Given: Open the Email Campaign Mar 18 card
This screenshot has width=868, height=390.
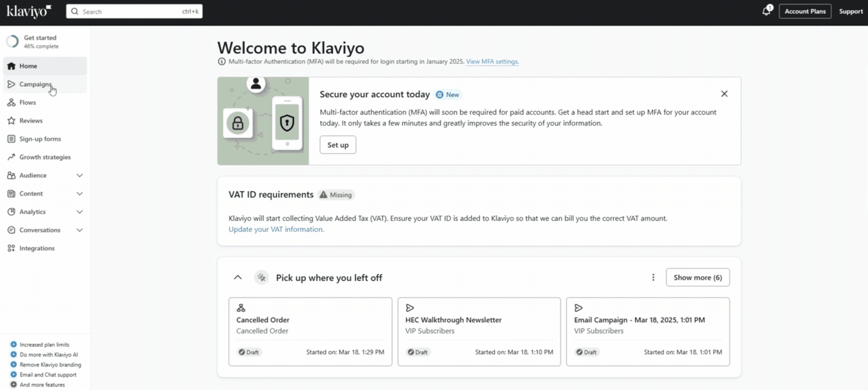Looking at the screenshot, I should pyautogui.click(x=648, y=331).
